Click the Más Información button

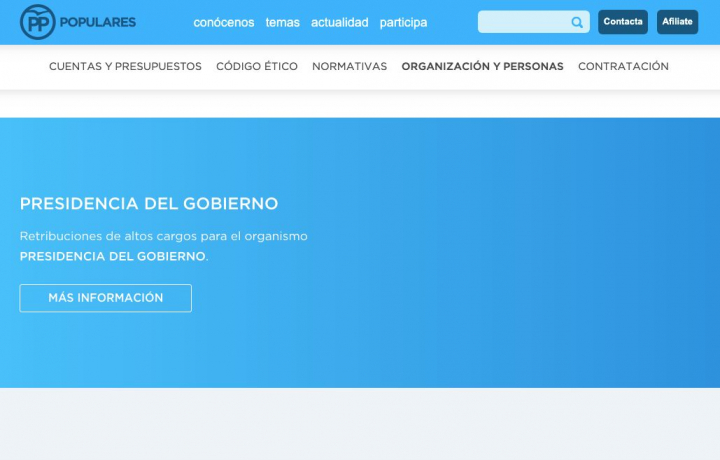point(105,298)
